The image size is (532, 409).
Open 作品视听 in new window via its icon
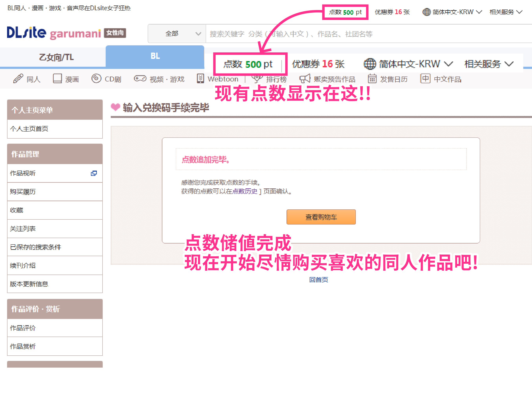pyautogui.click(x=94, y=173)
